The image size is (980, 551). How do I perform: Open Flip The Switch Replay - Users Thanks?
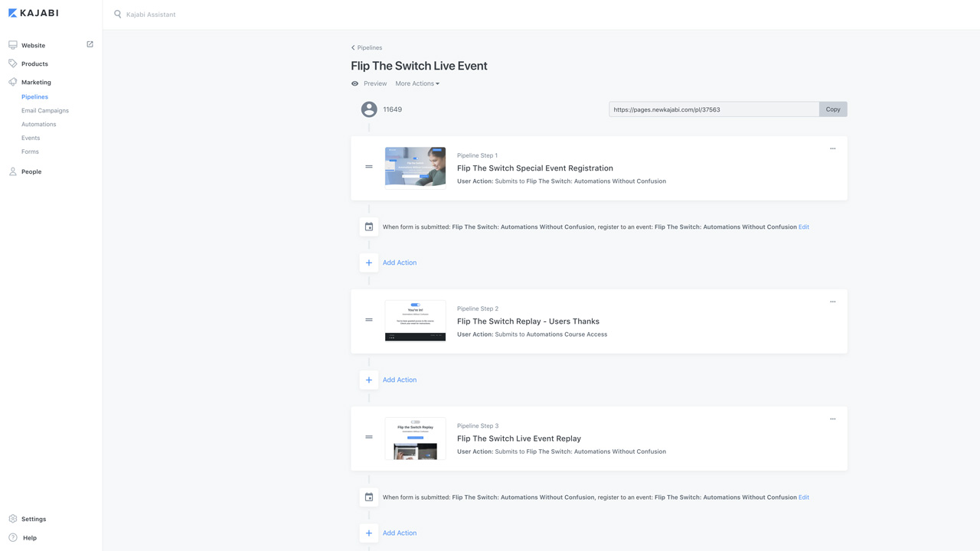click(528, 321)
